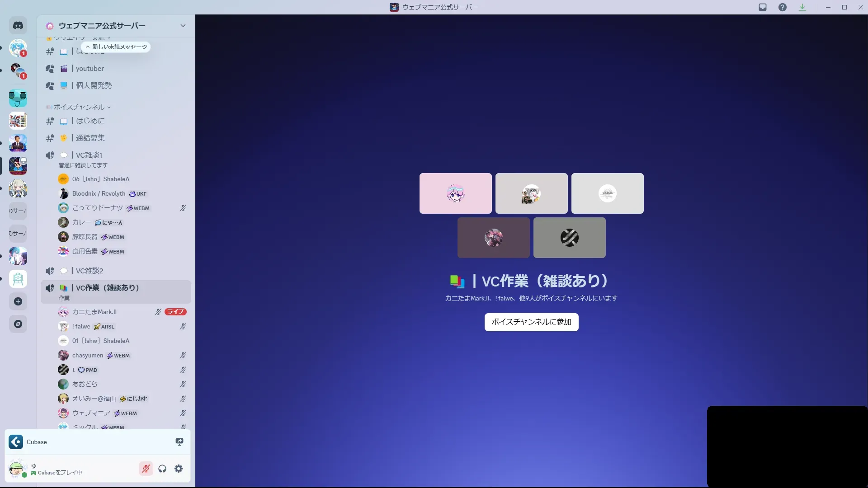Image resolution: width=868 pixels, height=488 pixels.
Task: Expand the ウェブマニア公式サーバー server dropdown
Action: (183, 26)
